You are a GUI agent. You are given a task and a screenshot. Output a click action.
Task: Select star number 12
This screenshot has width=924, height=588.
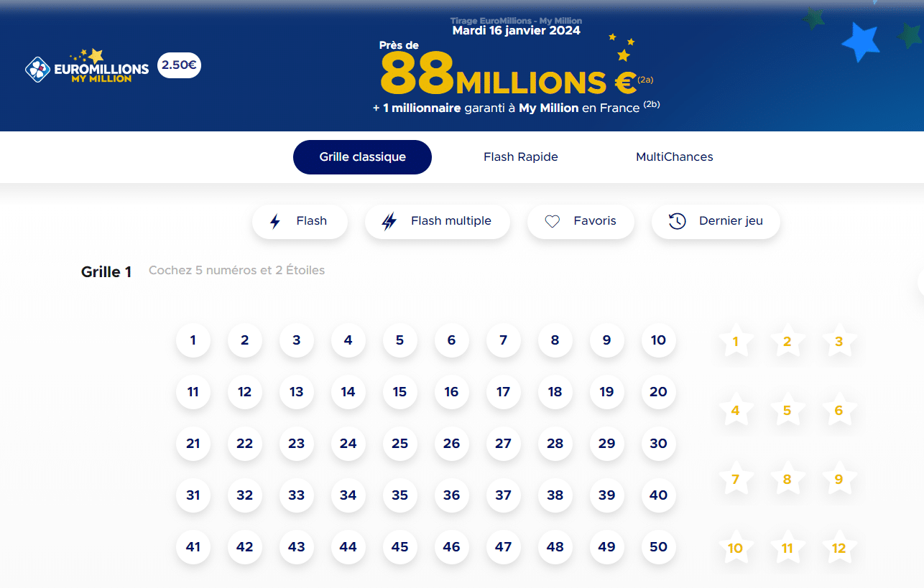click(838, 549)
